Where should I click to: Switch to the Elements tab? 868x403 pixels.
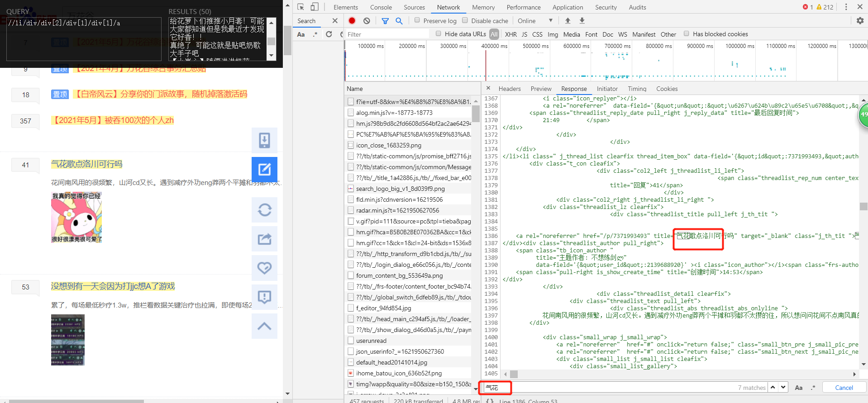(345, 7)
